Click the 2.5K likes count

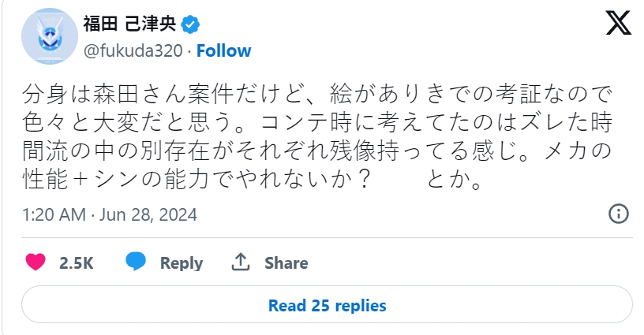coord(77,263)
